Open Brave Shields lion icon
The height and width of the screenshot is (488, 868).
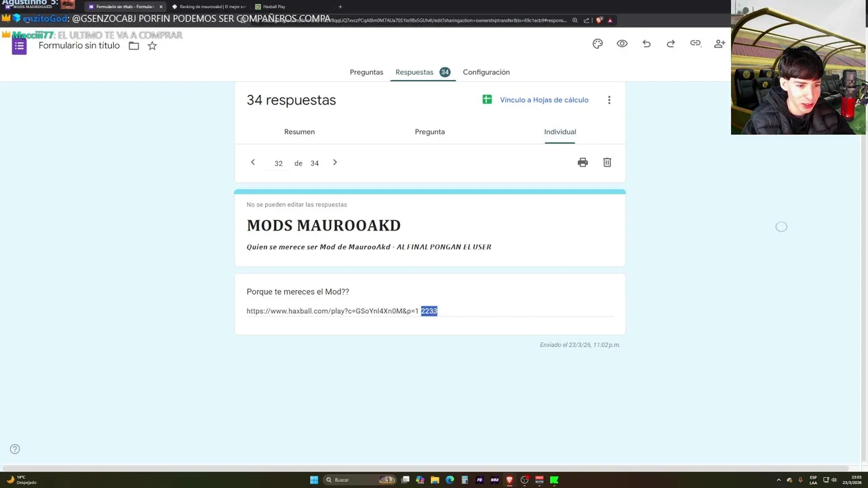click(x=599, y=20)
